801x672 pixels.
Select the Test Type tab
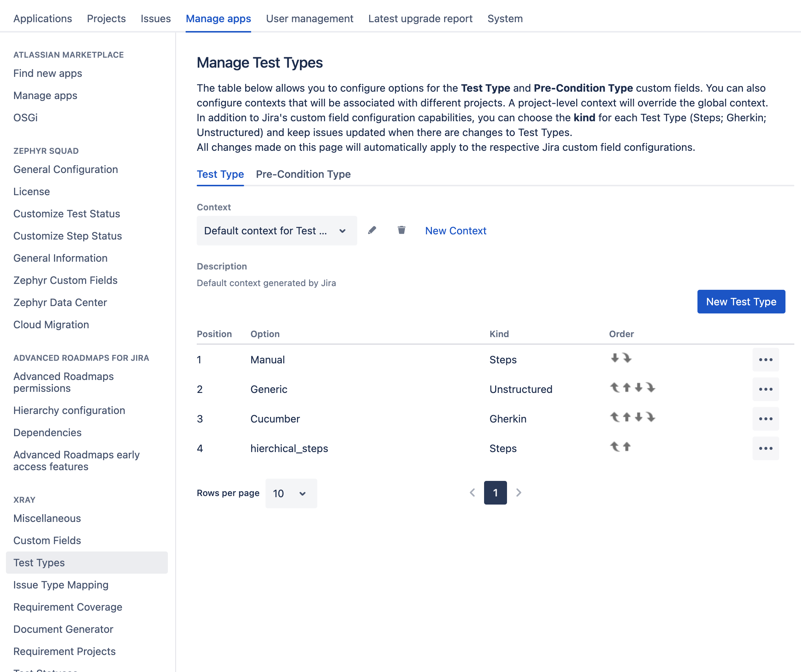click(220, 174)
